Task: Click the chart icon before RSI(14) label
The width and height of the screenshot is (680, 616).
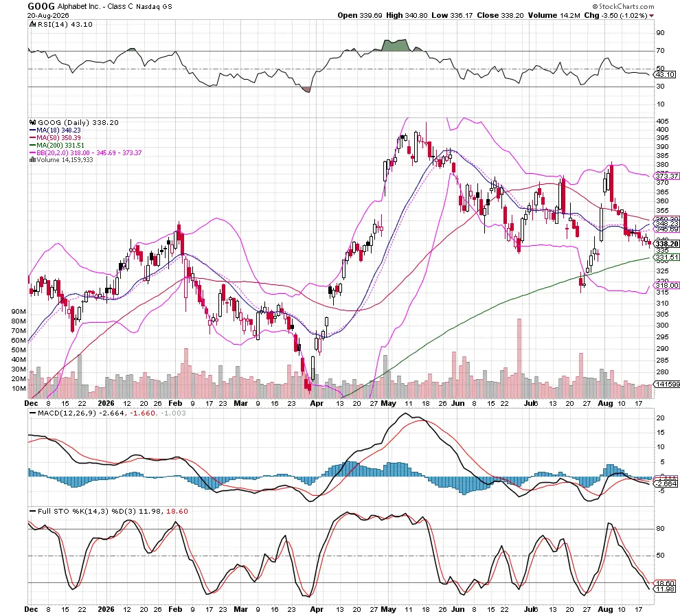Action: (x=32, y=24)
